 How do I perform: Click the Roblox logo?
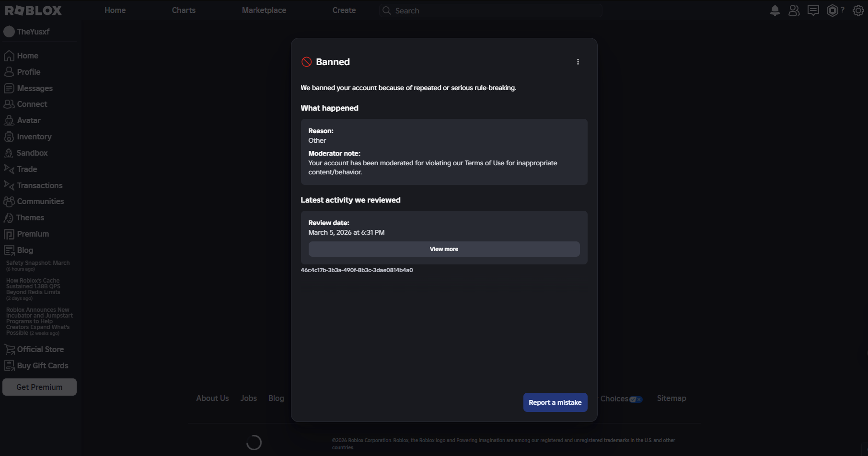(x=34, y=11)
